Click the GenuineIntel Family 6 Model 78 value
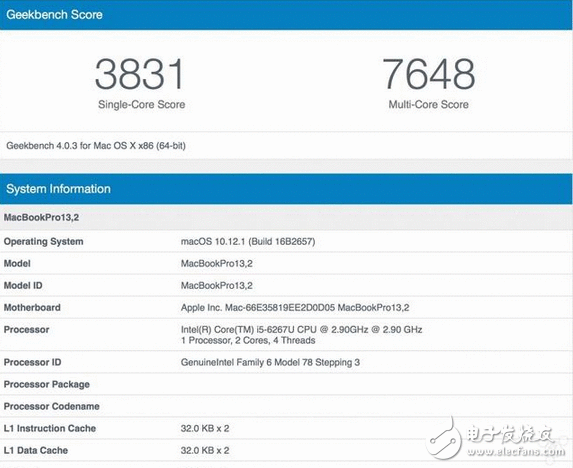Viewport: 573px width, 468px height. (x=270, y=362)
